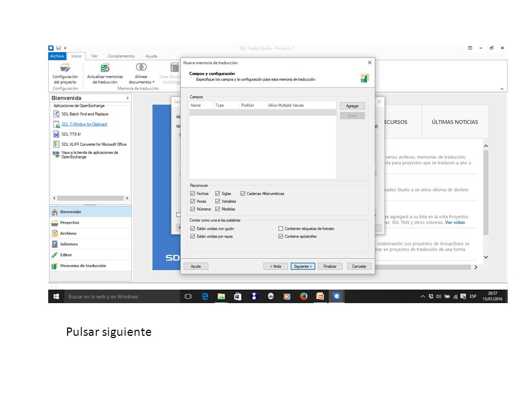The width and height of the screenshot is (532, 399).
Task: Open SDL T-Window for Clipboard link
Action: pyautogui.click(x=84, y=124)
